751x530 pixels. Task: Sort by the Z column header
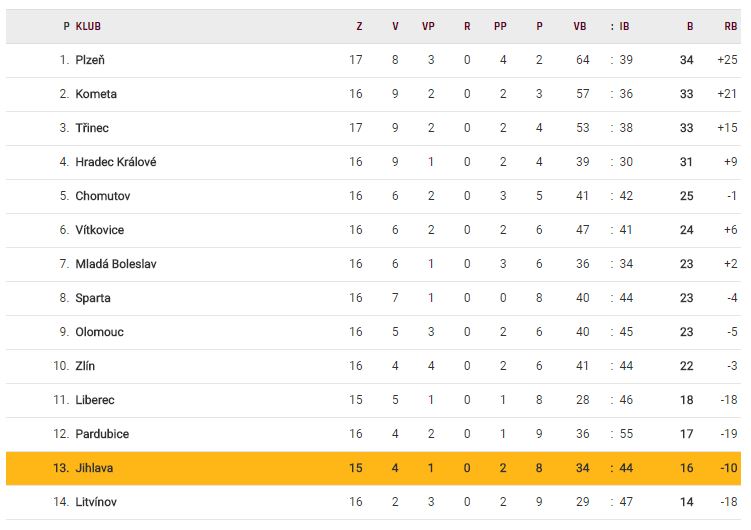pyautogui.click(x=359, y=26)
